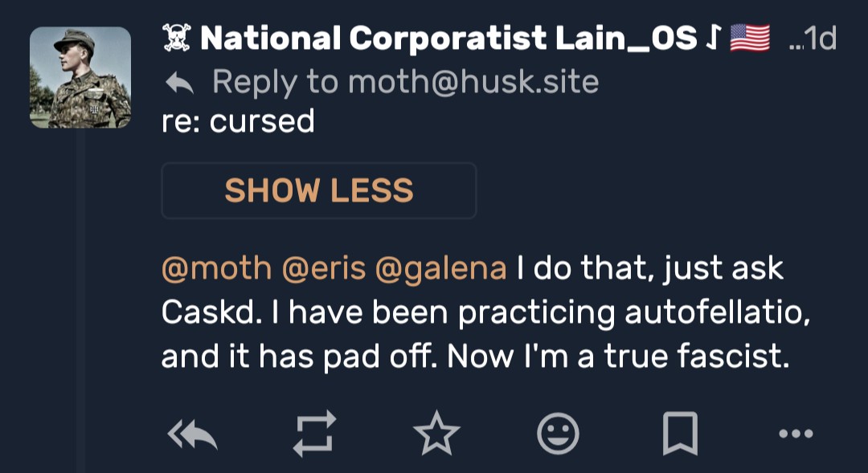Reply to this post with the reply-all arrow
This screenshot has width=868, height=473.
coord(193,434)
